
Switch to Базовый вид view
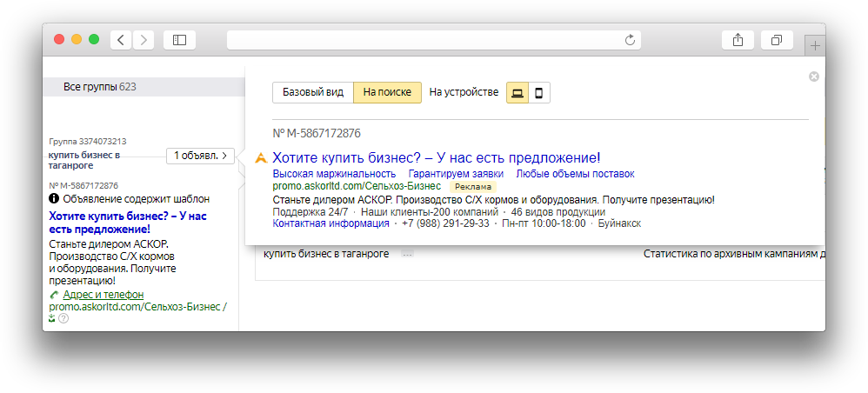point(313,93)
